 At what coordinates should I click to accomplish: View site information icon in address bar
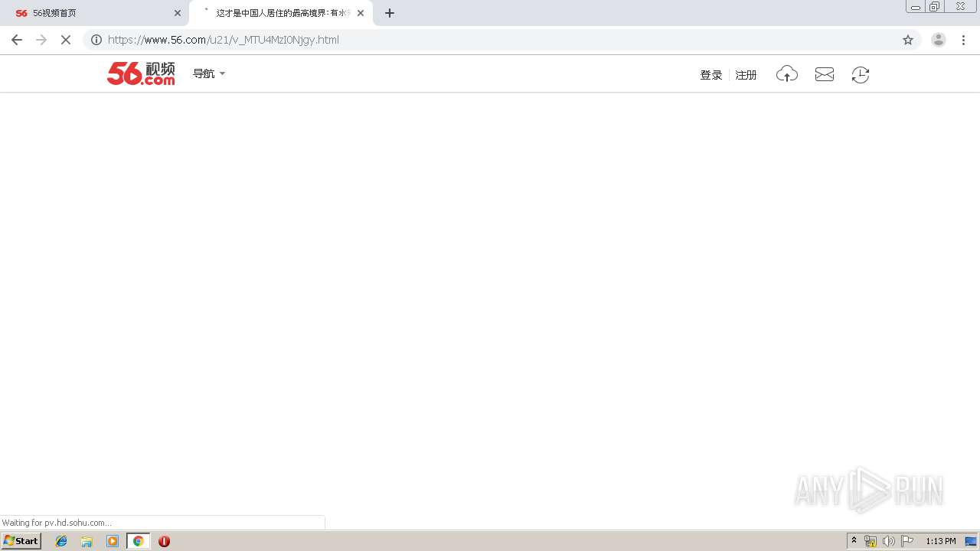point(96,40)
